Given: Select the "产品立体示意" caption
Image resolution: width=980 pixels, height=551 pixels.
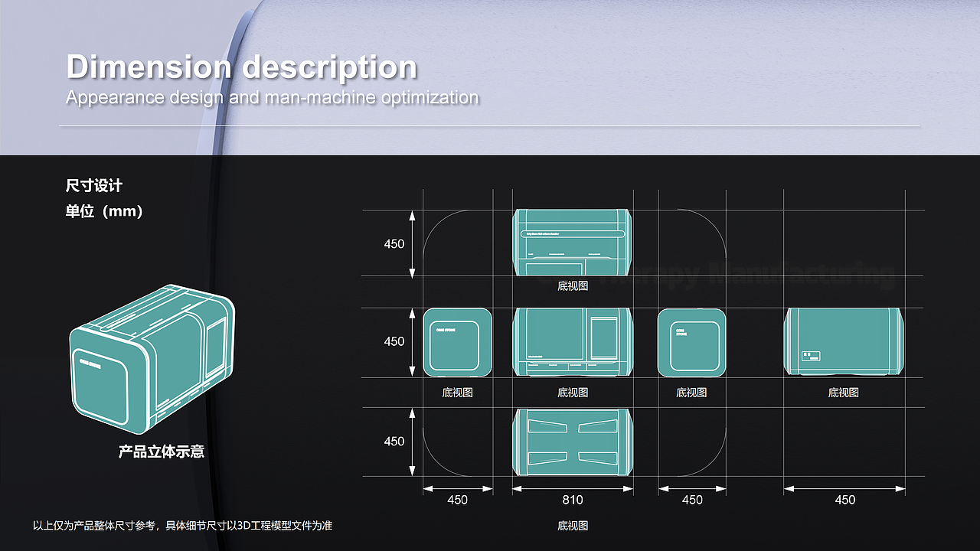Looking at the screenshot, I should pos(162,452).
